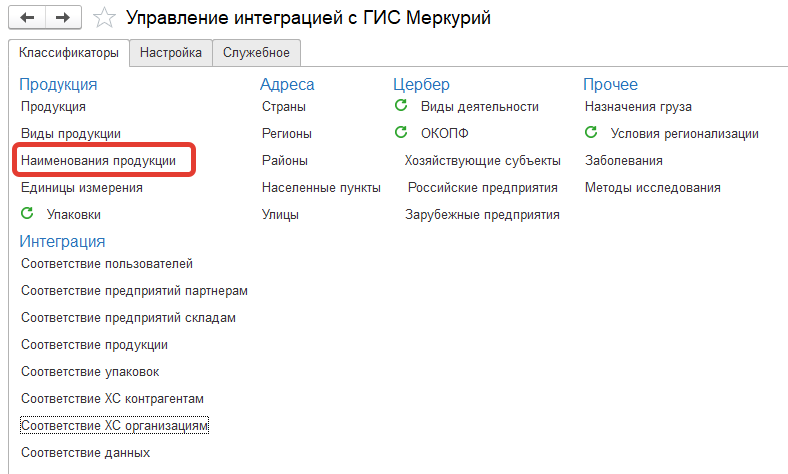This screenshot has width=788, height=474.
Task: Click the back navigation arrow
Action: coord(27,18)
